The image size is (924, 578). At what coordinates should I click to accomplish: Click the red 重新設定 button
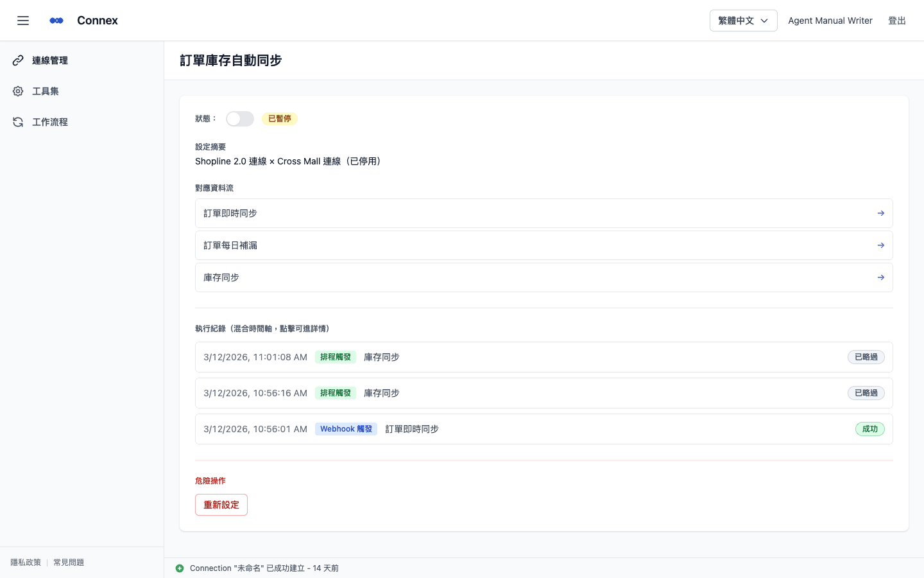click(221, 505)
